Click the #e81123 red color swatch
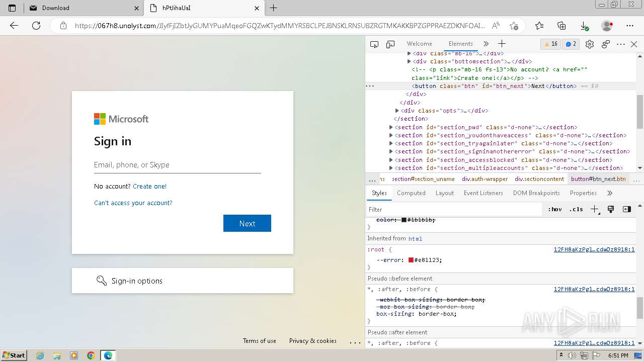This screenshot has width=644, height=362. (411, 260)
